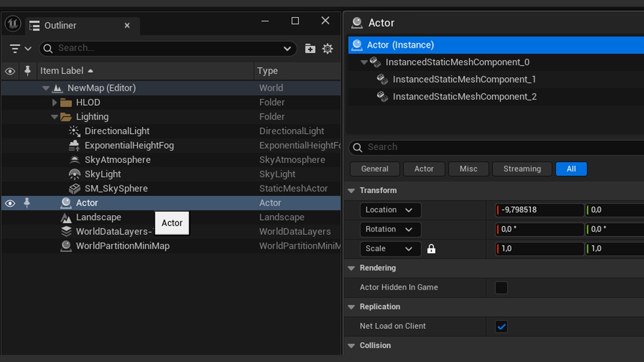Screen dimensions: 644x362
Task: Sort by the Type column header
Action: click(297, 71)
